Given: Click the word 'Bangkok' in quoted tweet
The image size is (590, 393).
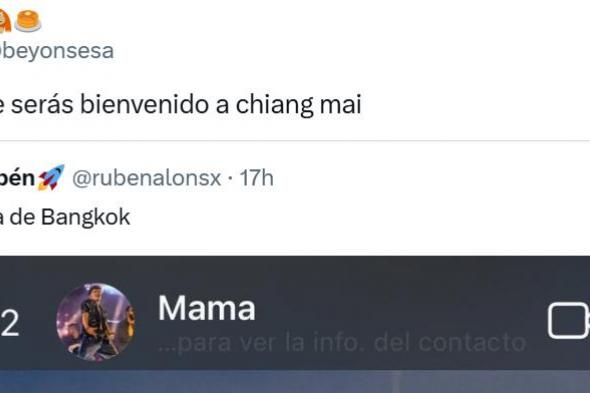Looking at the screenshot, I should (x=85, y=217).
